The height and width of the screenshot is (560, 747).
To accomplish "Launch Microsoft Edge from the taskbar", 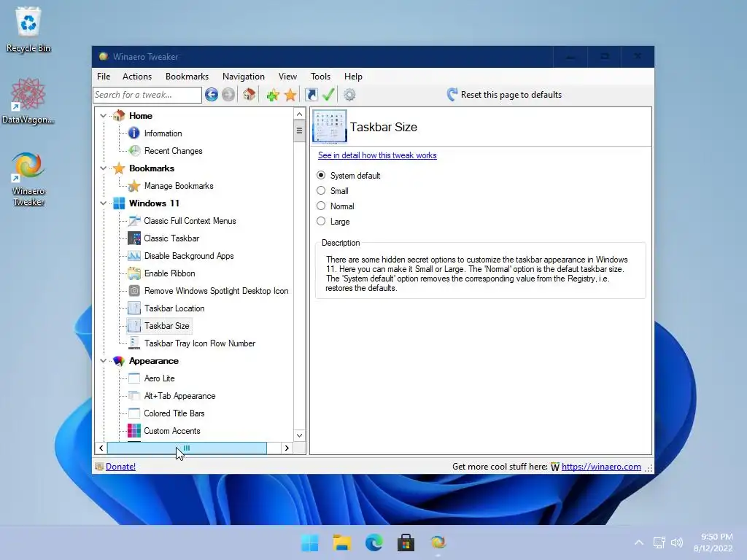I will 373,542.
